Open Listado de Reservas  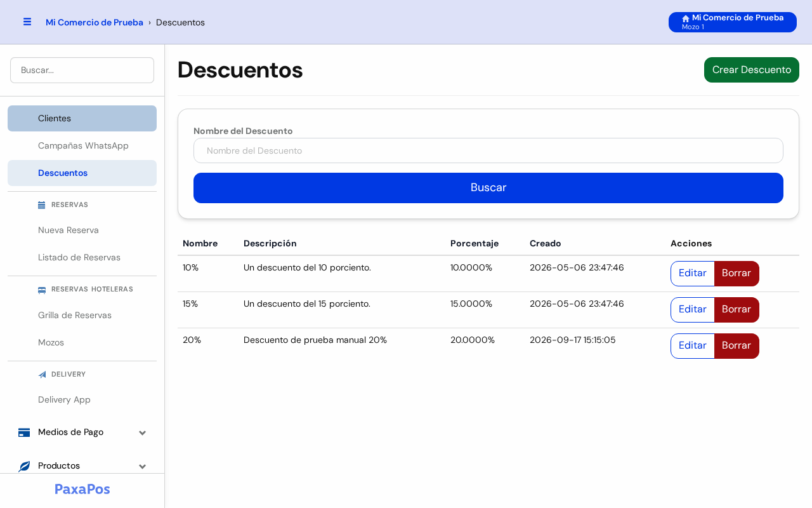coord(82,257)
